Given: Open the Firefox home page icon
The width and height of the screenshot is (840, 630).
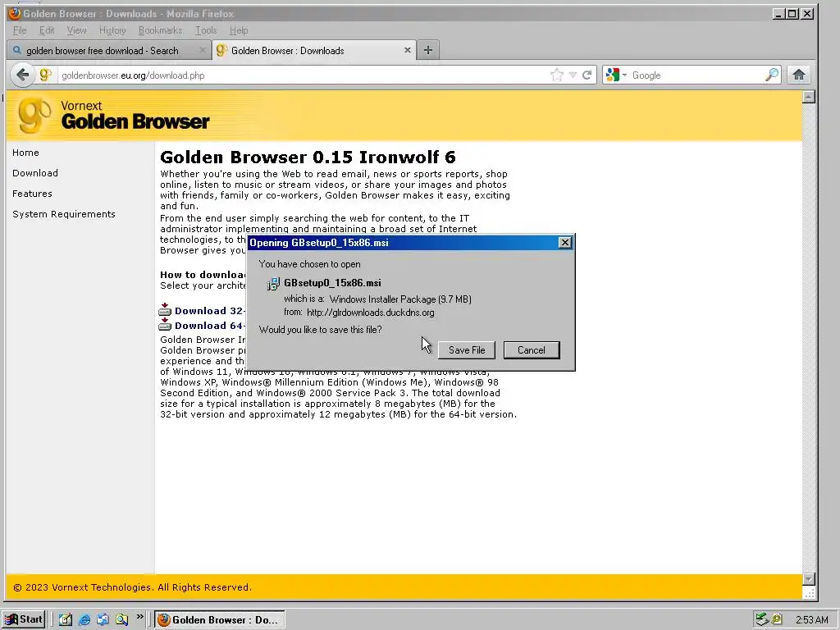Looking at the screenshot, I should tap(799, 75).
